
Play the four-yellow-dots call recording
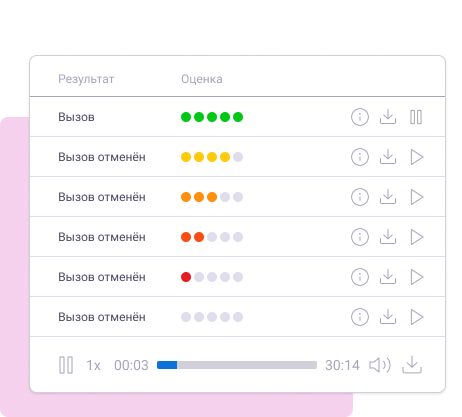417,157
